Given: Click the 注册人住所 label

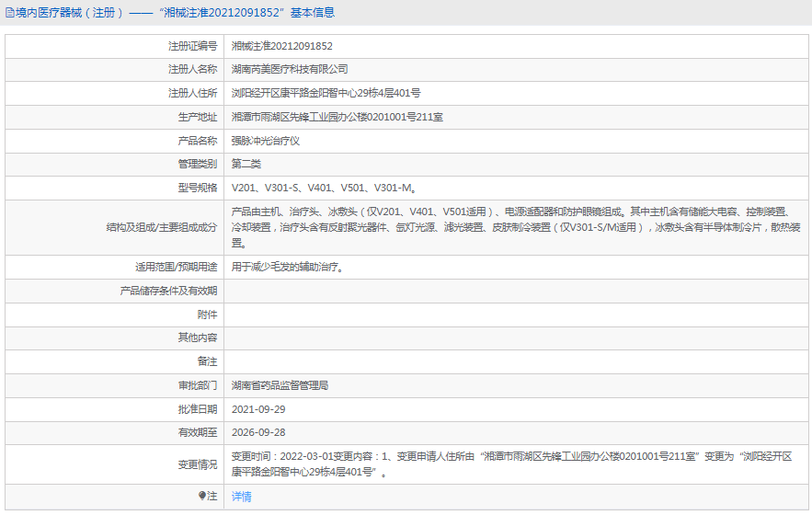Looking at the screenshot, I should (x=192, y=93).
